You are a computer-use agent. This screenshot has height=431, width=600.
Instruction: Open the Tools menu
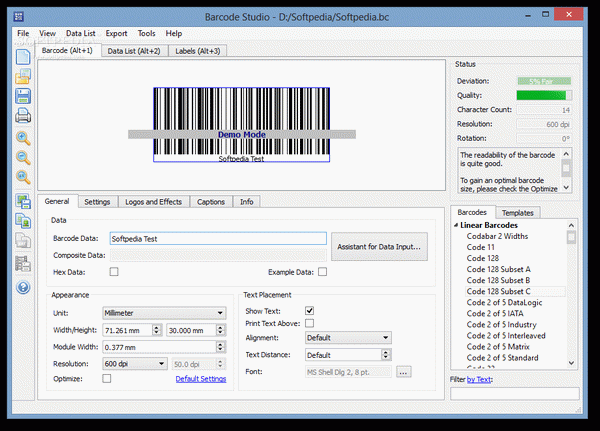[147, 33]
